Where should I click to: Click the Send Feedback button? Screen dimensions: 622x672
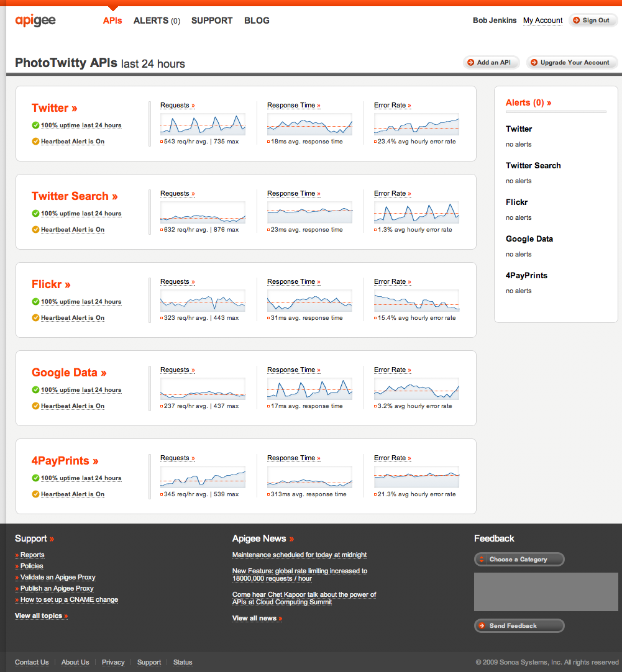click(x=519, y=625)
